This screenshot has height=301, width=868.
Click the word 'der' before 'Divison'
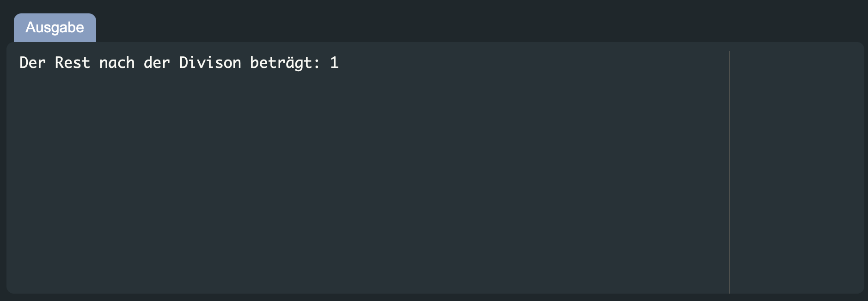point(157,63)
